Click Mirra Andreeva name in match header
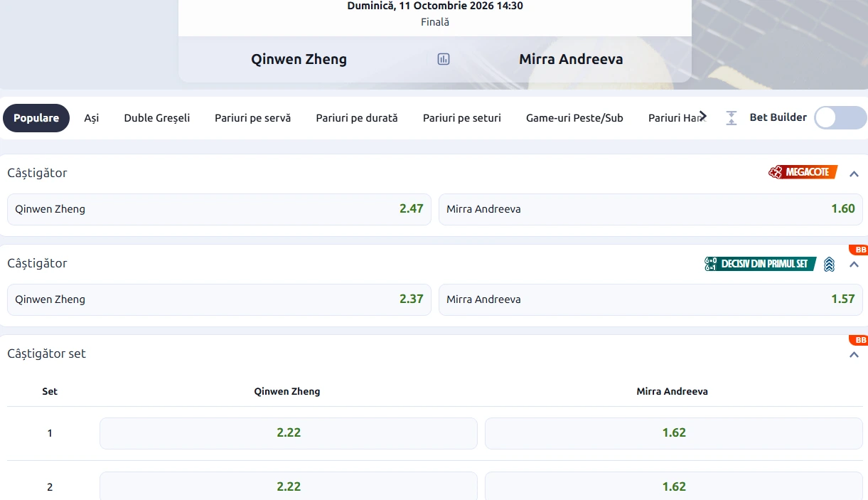This screenshot has width=868, height=500. coord(571,59)
